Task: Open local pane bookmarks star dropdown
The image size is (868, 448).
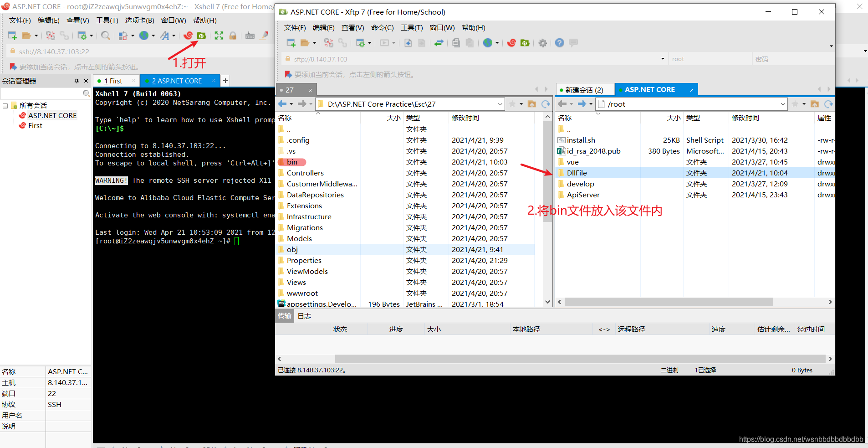Action: (x=521, y=104)
